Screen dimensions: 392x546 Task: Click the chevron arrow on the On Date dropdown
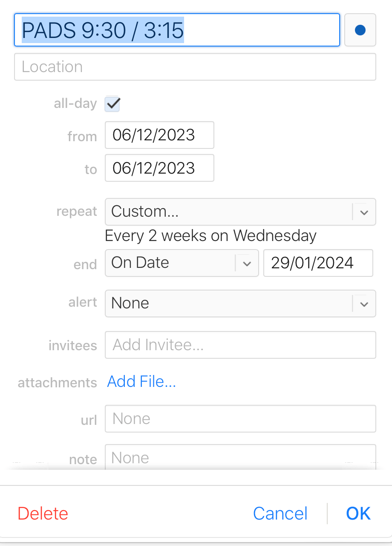[247, 264]
